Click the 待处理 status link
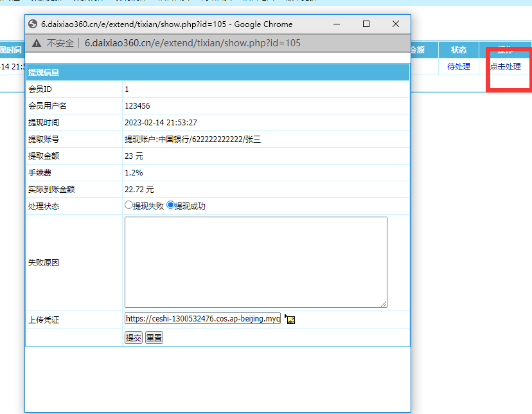The image size is (532, 414). click(x=459, y=67)
